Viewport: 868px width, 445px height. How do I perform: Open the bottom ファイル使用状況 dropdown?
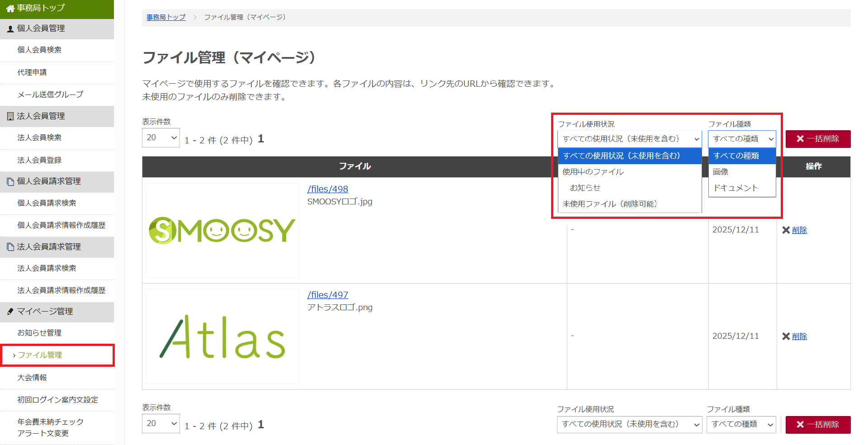(629, 424)
